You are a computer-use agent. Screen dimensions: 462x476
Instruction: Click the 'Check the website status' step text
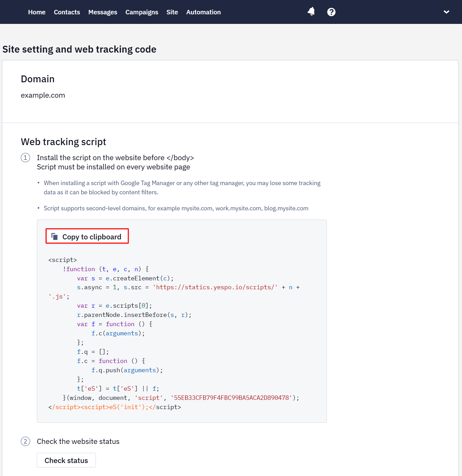pyautogui.click(x=78, y=442)
